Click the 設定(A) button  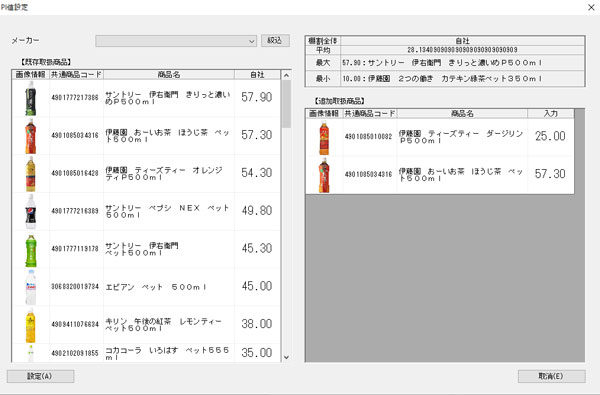pyautogui.click(x=41, y=376)
